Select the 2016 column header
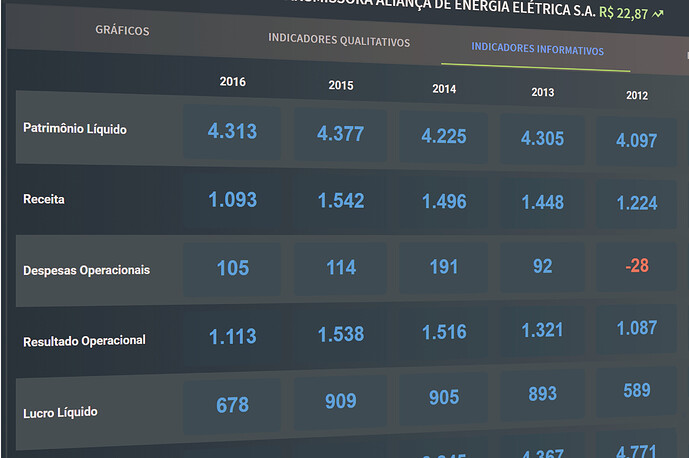Viewport: 689px width, 458px height. (x=232, y=82)
